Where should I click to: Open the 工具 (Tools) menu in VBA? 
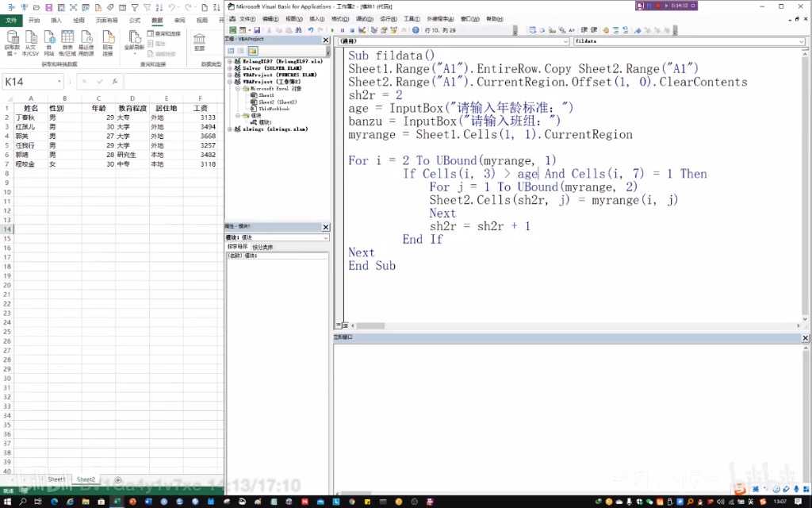click(x=412, y=19)
